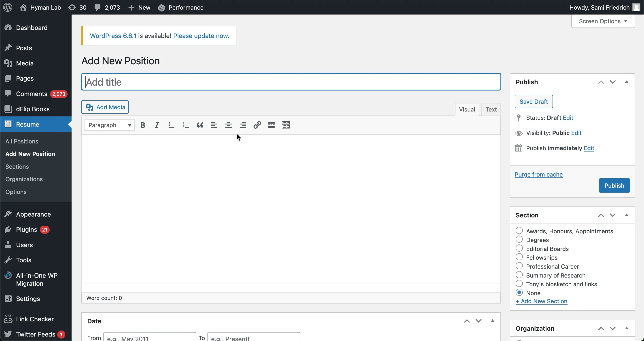The image size is (644, 341).
Task: Open the Organizations submenu item
Action: click(24, 179)
